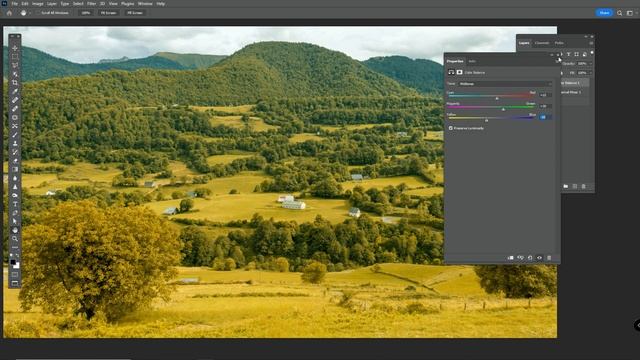The image size is (640, 360).
Task: Click the Yellow-Blue slider handle
Action: tap(486, 120)
